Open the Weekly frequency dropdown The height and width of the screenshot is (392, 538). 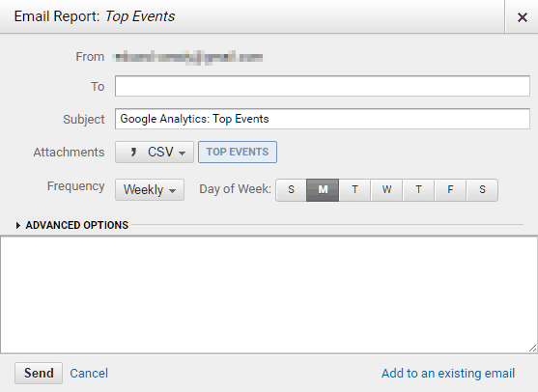pos(150,189)
